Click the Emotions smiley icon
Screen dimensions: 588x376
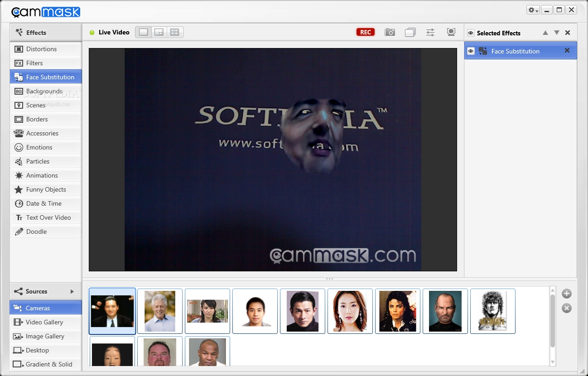(x=19, y=147)
